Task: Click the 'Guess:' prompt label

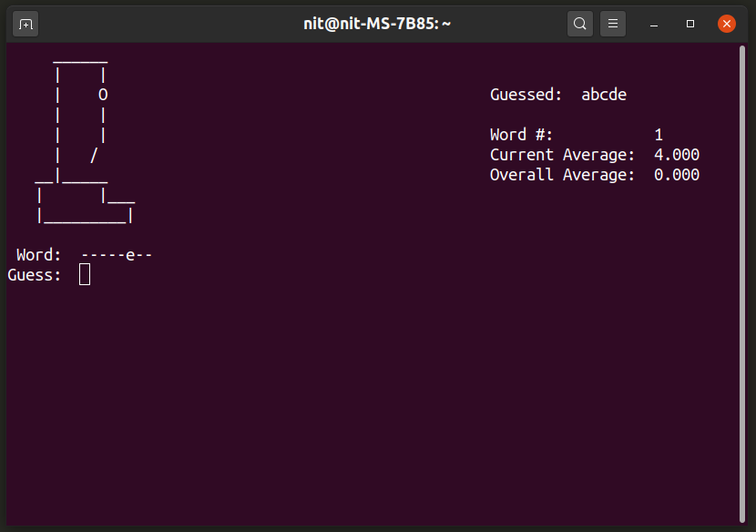Action: (x=35, y=275)
